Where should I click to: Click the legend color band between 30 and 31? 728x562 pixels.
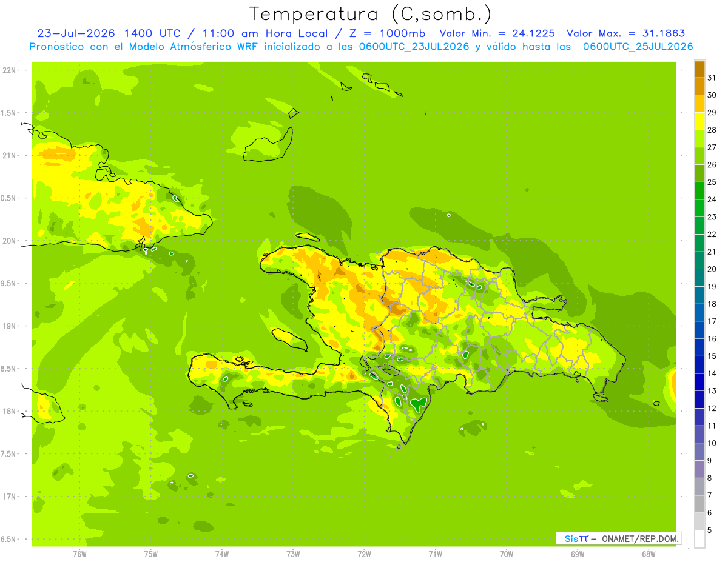pos(699,86)
